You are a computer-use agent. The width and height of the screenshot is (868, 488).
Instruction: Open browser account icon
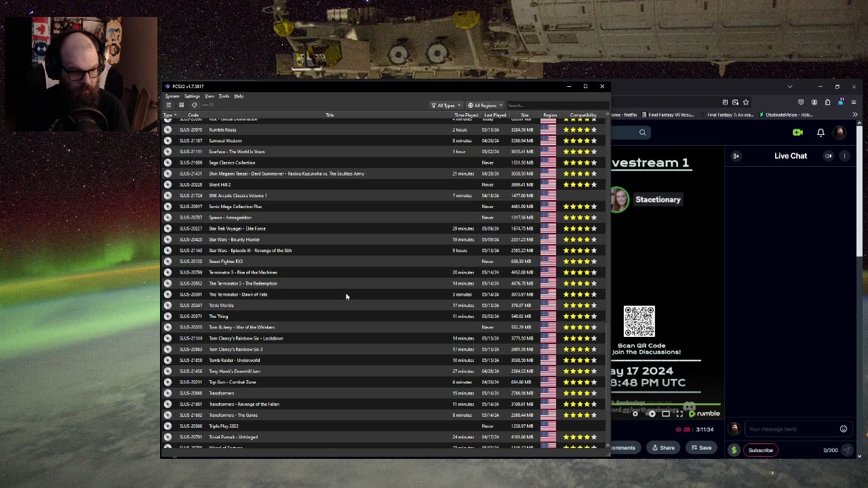click(x=814, y=102)
